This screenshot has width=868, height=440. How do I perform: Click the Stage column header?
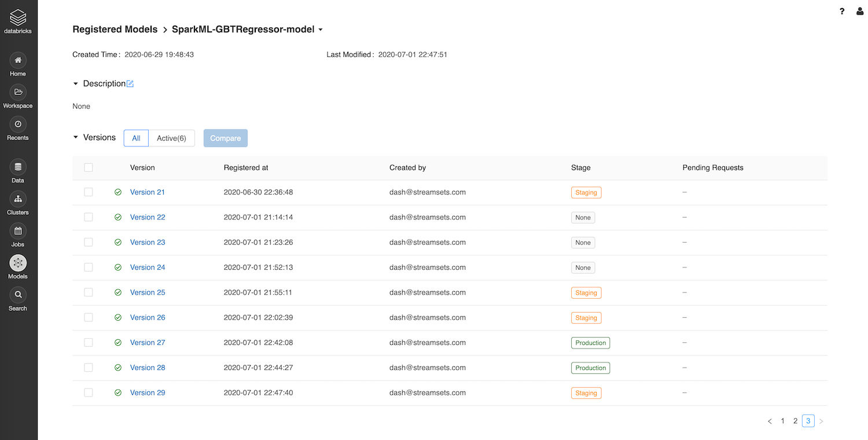(580, 167)
